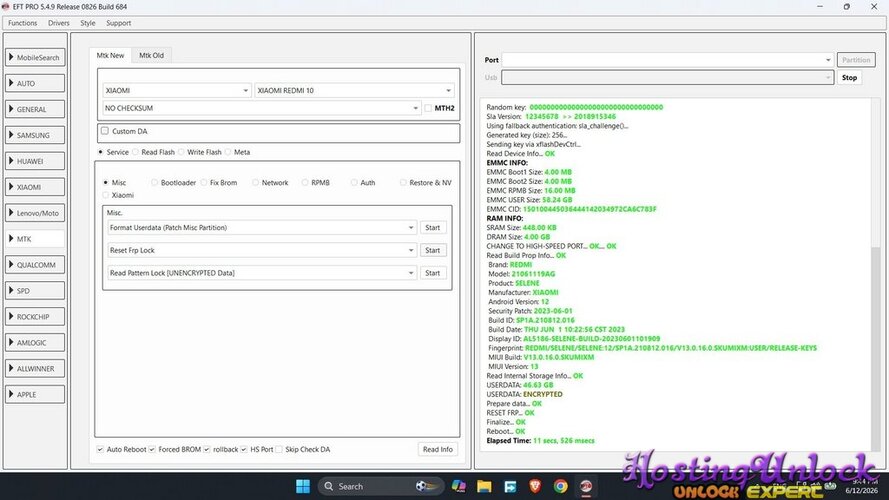
Task: Expand the Reset Frp Lock dropdown
Action: pos(262,251)
